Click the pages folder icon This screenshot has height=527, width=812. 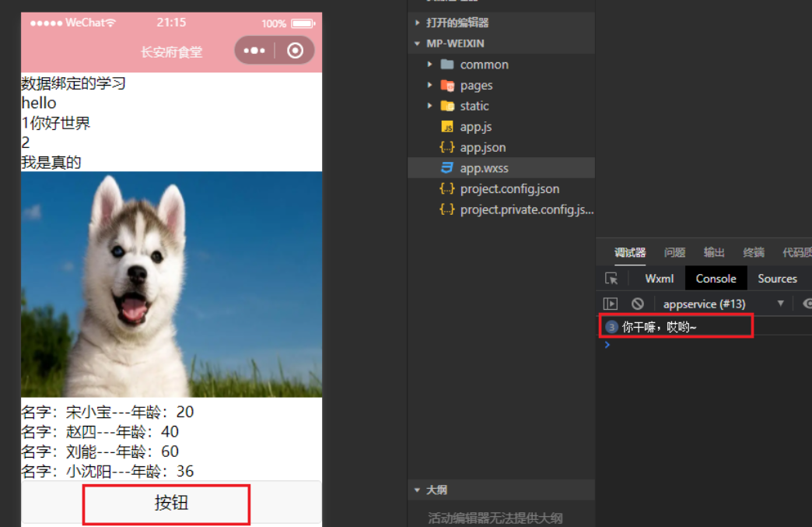(x=447, y=85)
